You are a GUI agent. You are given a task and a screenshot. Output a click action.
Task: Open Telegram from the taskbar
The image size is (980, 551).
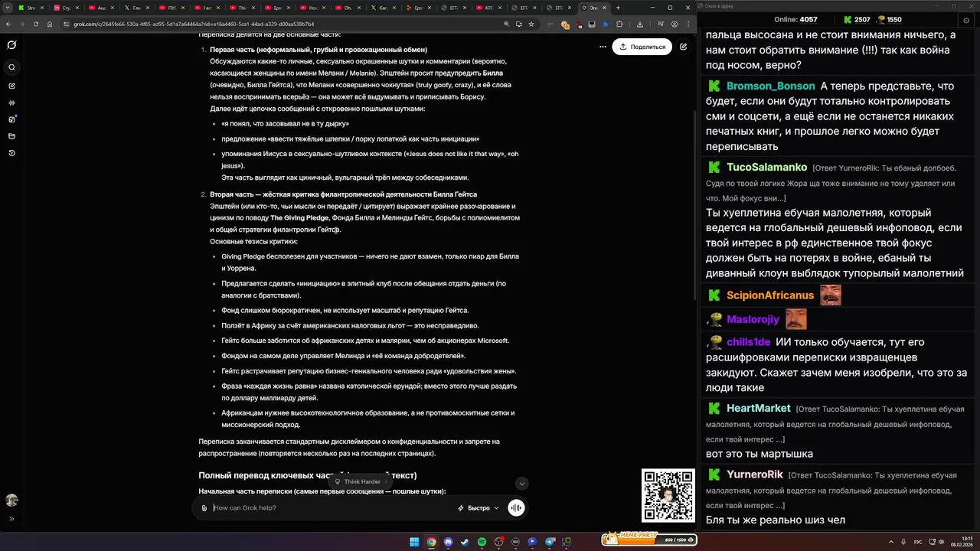pyautogui.click(x=550, y=542)
